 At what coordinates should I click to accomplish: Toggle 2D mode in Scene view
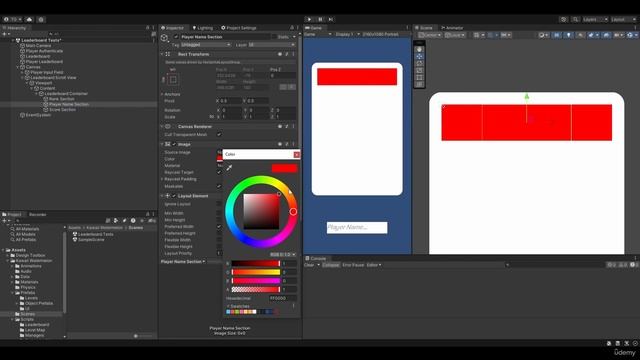coord(557,35)
